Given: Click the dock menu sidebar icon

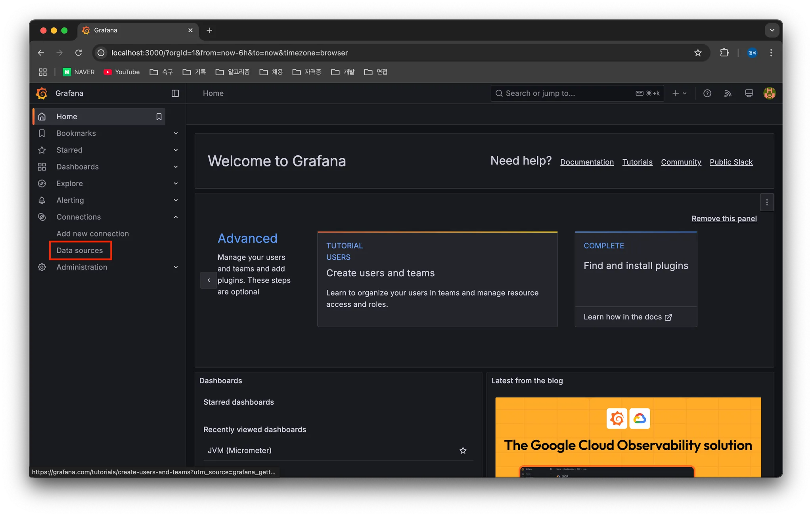Looking at the screenshot, I should (x=175, y=93).
